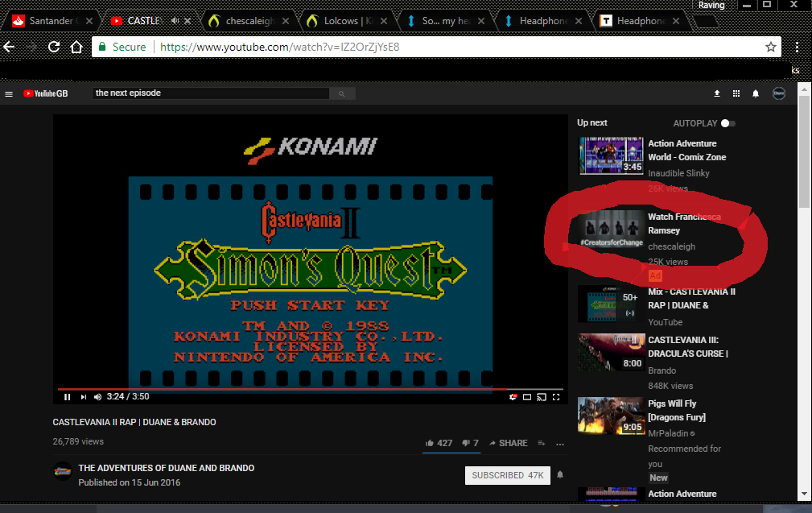Open the YouTube apps grid

(x=736, y=93)
